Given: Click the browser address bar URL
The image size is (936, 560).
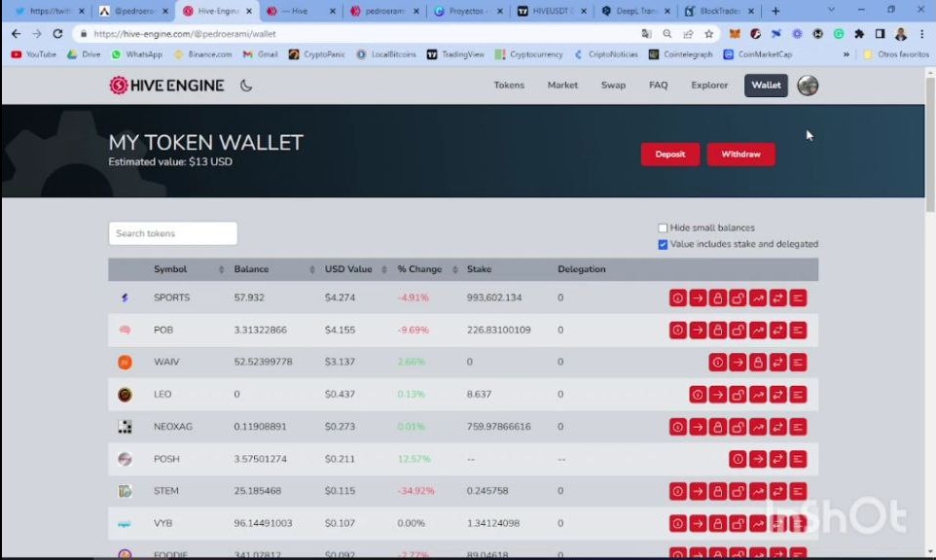Looking at the screenshot, I should pyautogui.click(x=185, y=34).
